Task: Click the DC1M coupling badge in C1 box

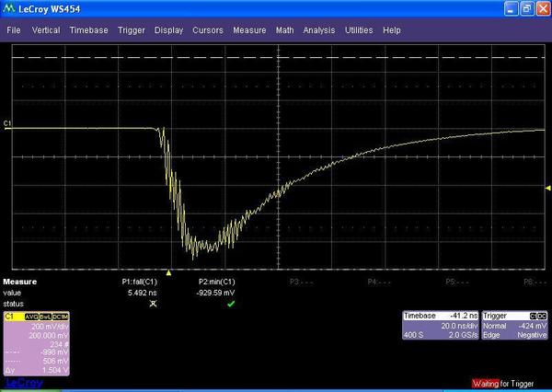Action: tap(61, 317)
